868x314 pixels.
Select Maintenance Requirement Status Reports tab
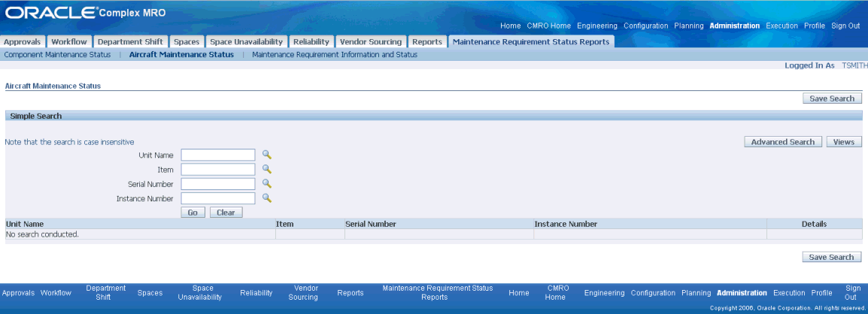pyautogui.click(x=531, y=41)
